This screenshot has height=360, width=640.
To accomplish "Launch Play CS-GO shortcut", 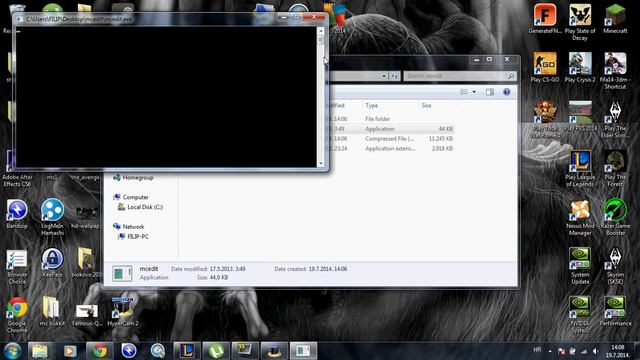I will pyautogui.click(x=545, y=67).
